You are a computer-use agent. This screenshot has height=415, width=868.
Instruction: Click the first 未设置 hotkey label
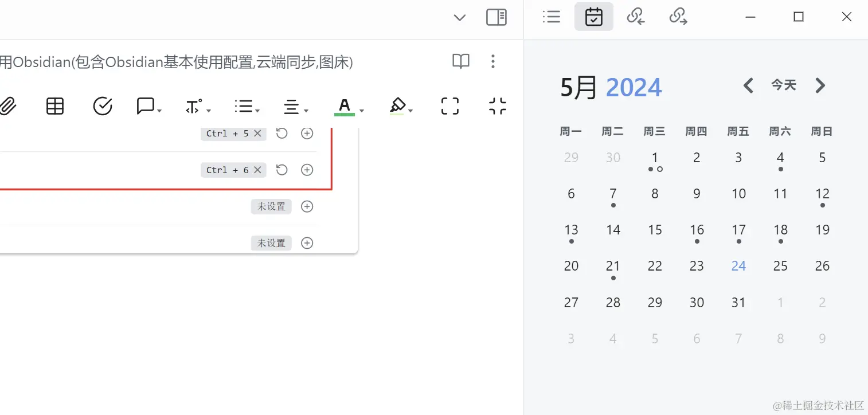(x=271, y=206)
